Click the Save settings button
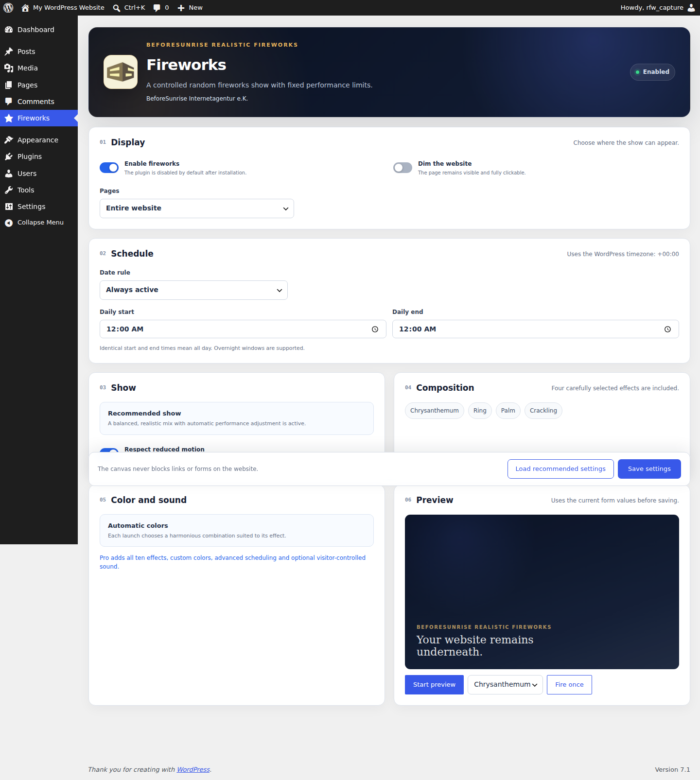The width and height of the screenshot is (700, 780). [649, 469]
